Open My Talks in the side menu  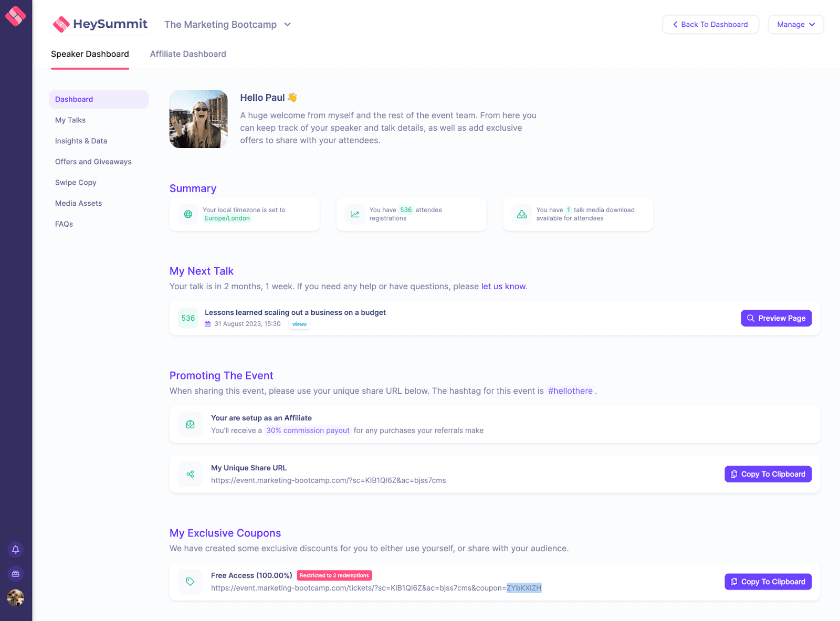[x=70, y=120]
